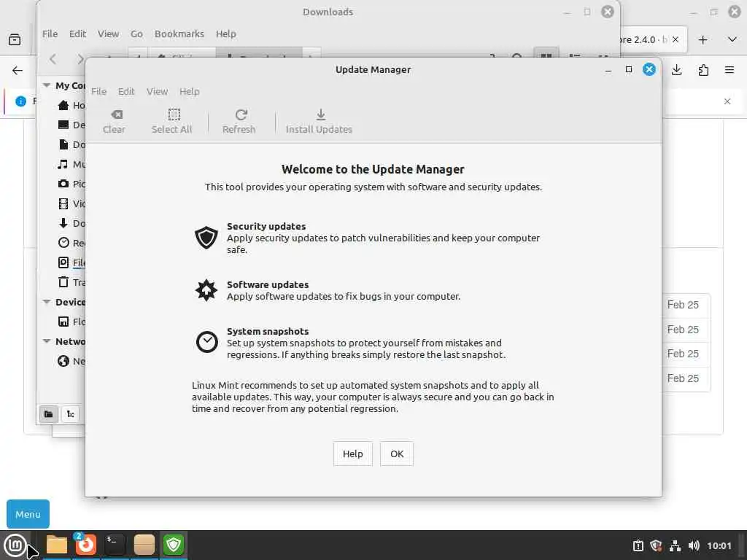Open browser extensions puzzle icon
747x560 pixels.
pyautogui.click(x=703, y=71)
